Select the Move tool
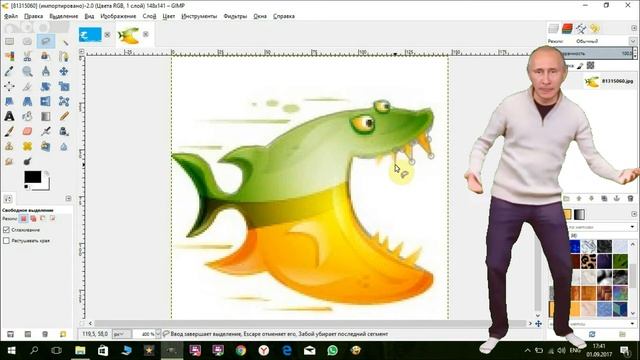The height and width of the screenshot is (360, 640). (x=64, y=71)
